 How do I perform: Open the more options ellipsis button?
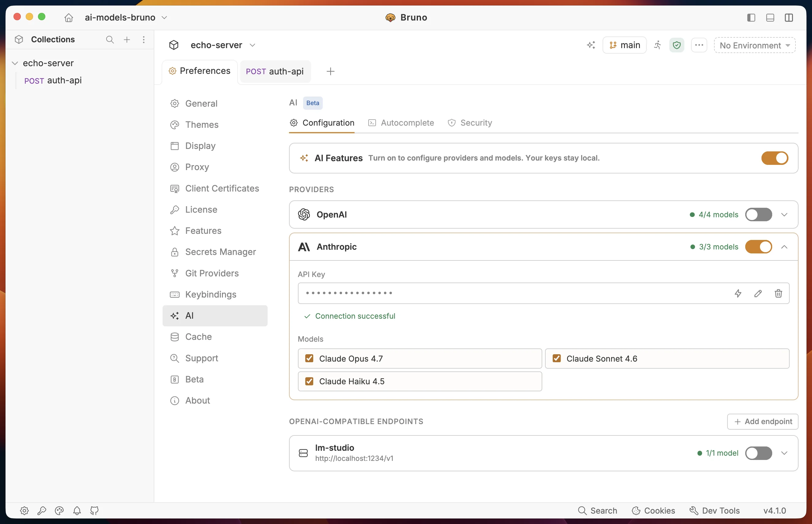(699, 45)
